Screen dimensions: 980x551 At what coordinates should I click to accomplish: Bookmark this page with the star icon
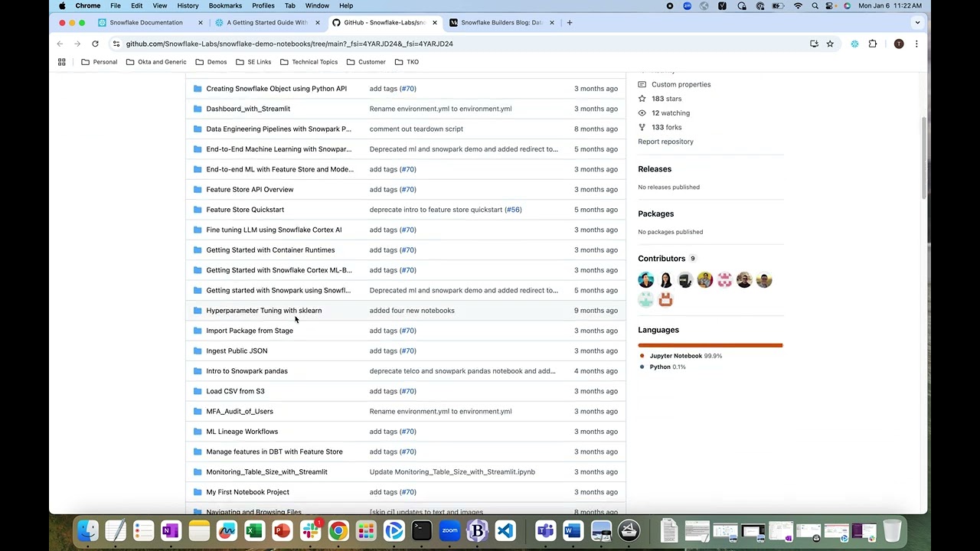(x=830, y=44)
